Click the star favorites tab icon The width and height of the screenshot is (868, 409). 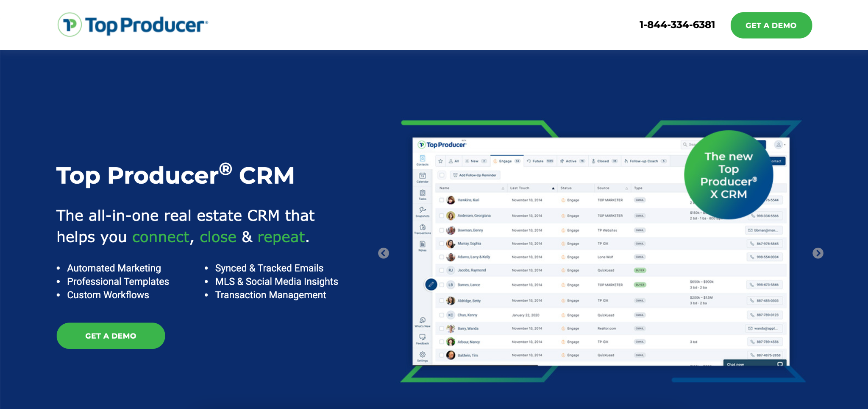point(441,161)
